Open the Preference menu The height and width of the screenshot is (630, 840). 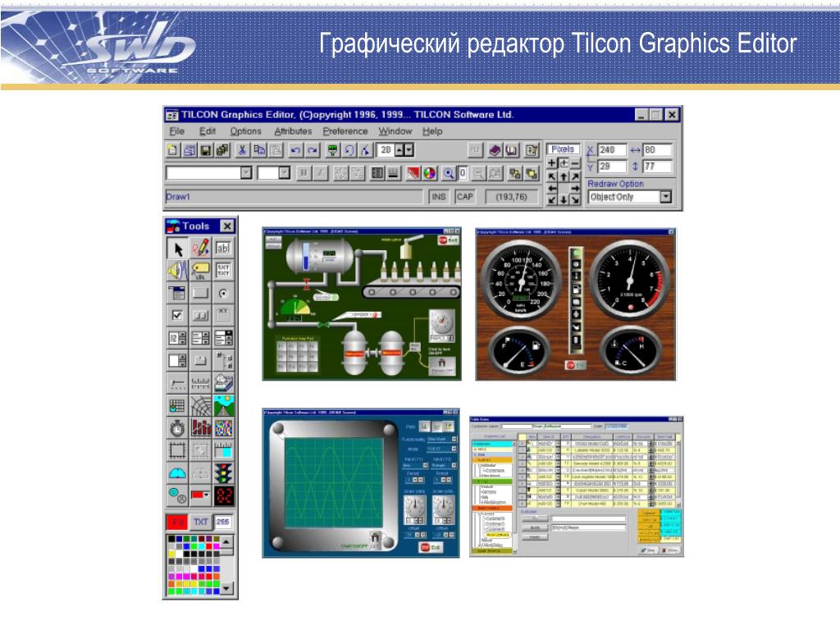click(x=345, y=131)
